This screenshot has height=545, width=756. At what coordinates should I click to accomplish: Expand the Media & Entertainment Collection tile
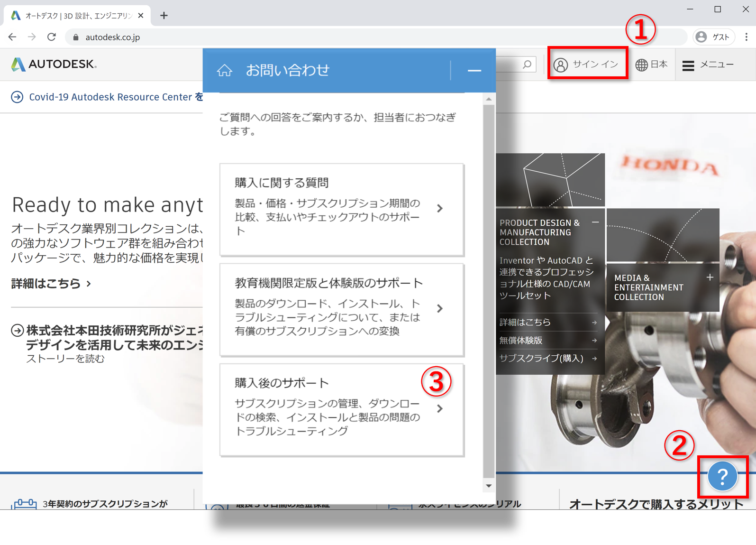710,277
